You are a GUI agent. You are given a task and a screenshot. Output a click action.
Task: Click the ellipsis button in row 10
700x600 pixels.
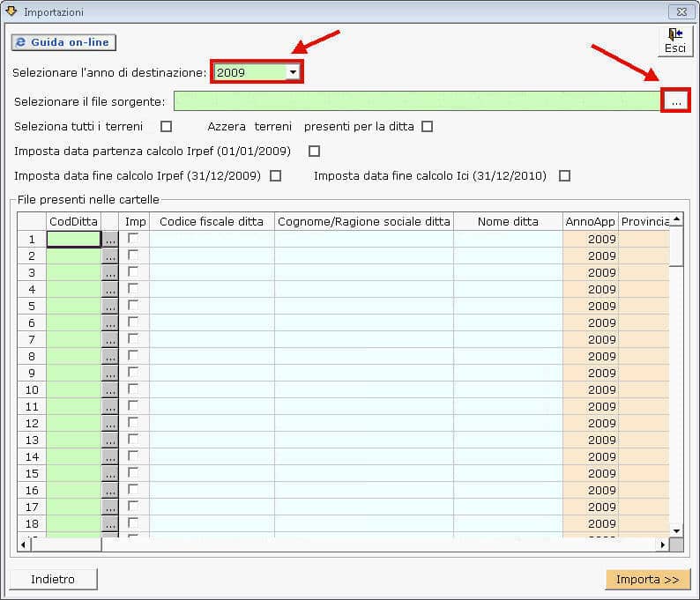(109, 389)
